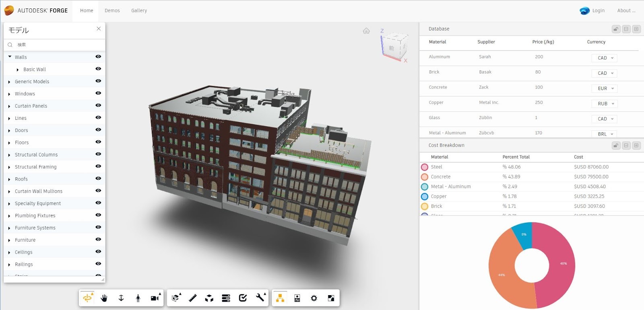
Task: Activate the Explode model tool
Action: point(209,298)
